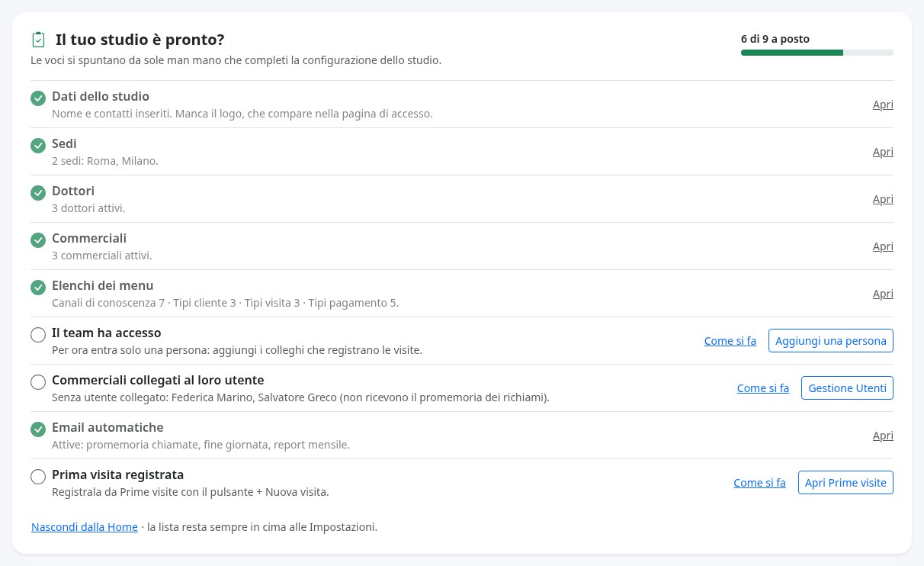Click green checkmark icon next to Sedi
Viewport: 924px width, 566px height.
click(38, 146)
